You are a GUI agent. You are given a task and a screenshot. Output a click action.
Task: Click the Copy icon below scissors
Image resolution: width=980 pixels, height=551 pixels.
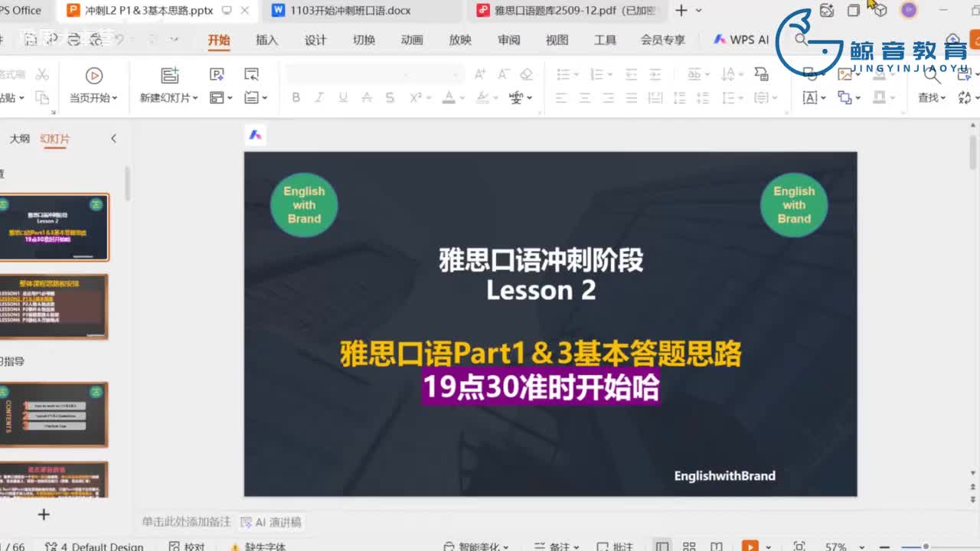click(42, 98)
